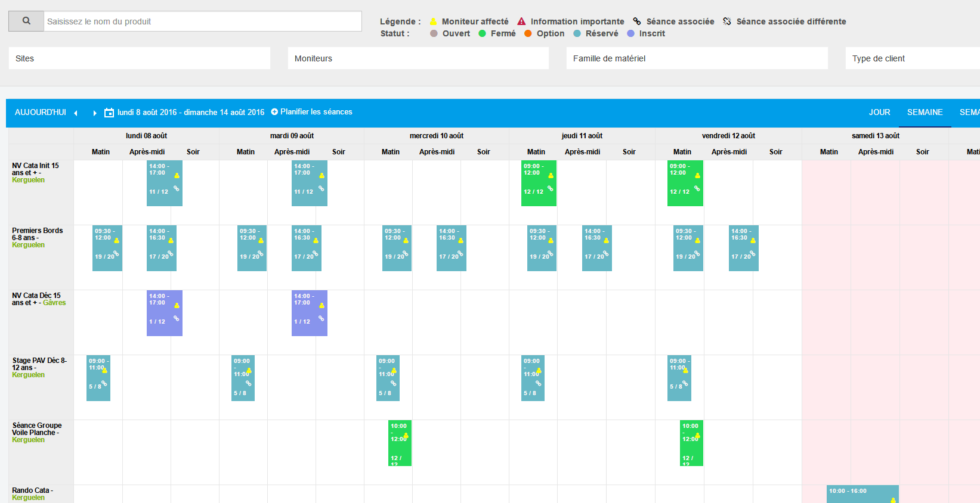The image size is (980, 503).
Task: Click the 'mercredi 10 août' day header
Action: [x=437, y=136]
